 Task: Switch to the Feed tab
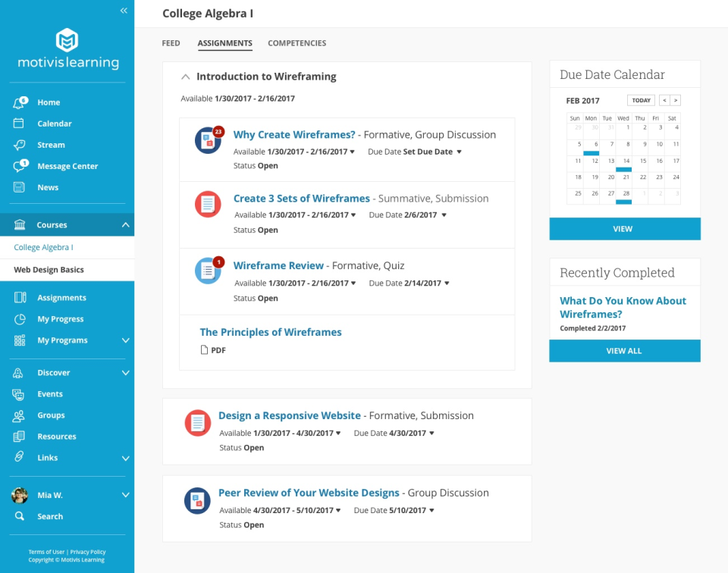(x=171, y=43)
